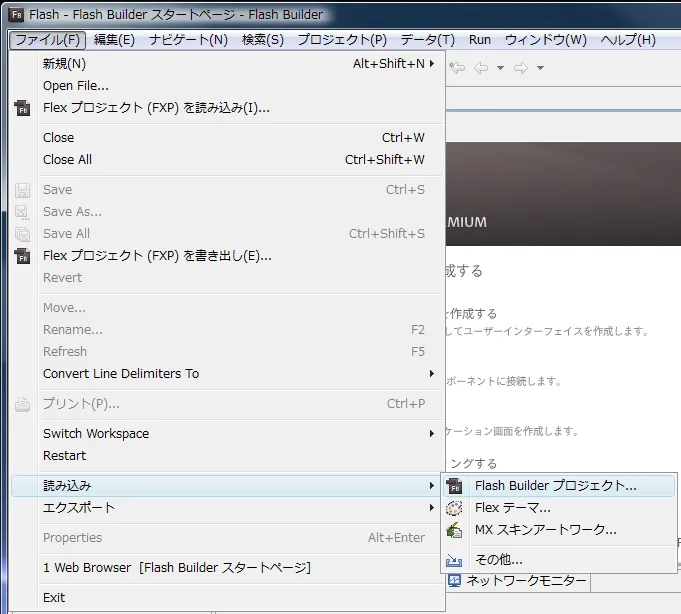
Task: Click the back navigation arrow in toolbar
Action: tap(481, 68)
